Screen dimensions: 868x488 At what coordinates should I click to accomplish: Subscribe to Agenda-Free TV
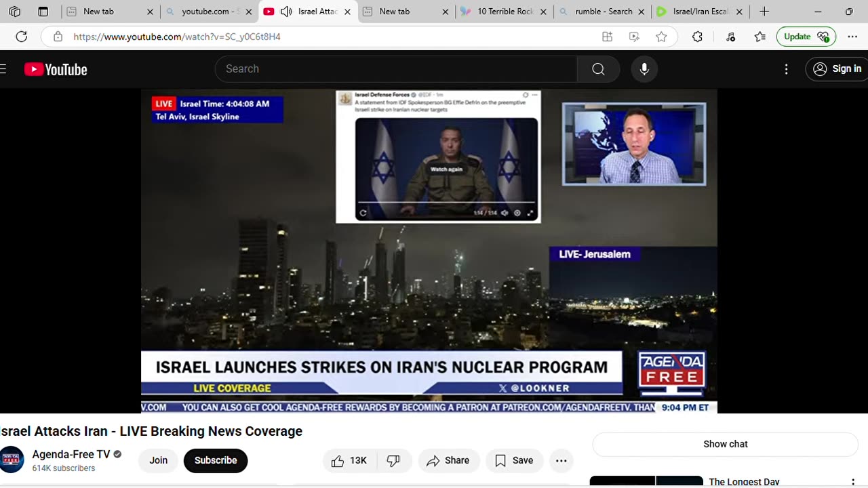[x=216, y=461]
